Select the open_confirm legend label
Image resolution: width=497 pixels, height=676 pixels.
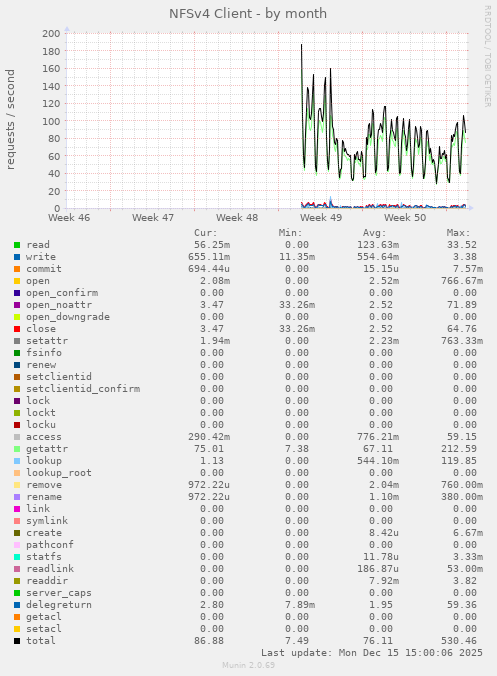pyautogui.click(x=62, y=293)
